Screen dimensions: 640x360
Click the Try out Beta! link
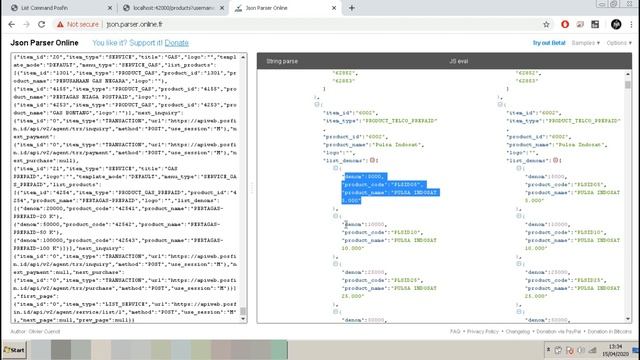coord(549,43)
